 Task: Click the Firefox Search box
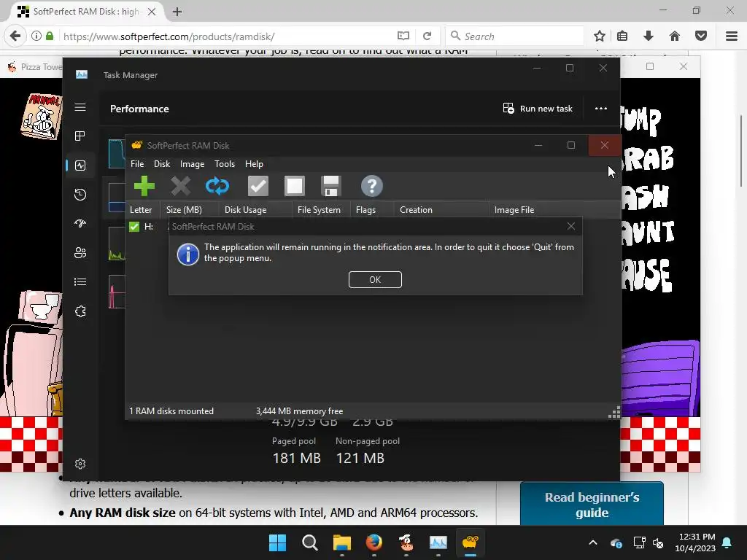[x=514, y=36]
